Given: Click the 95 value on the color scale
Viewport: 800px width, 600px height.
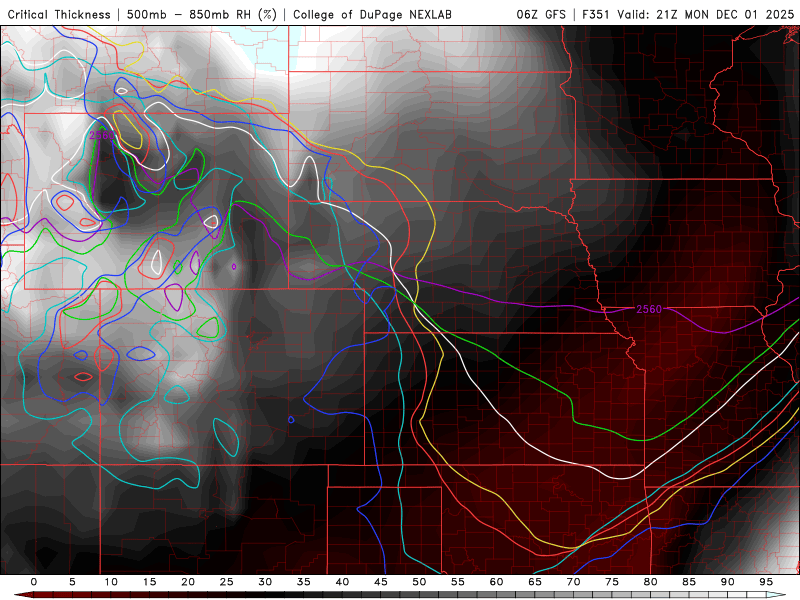Looking at the screenshot, I should pos(766,582).
